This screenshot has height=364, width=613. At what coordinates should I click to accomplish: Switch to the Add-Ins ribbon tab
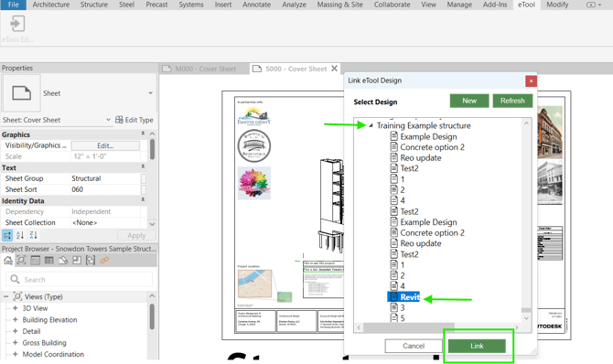(495, 5)
